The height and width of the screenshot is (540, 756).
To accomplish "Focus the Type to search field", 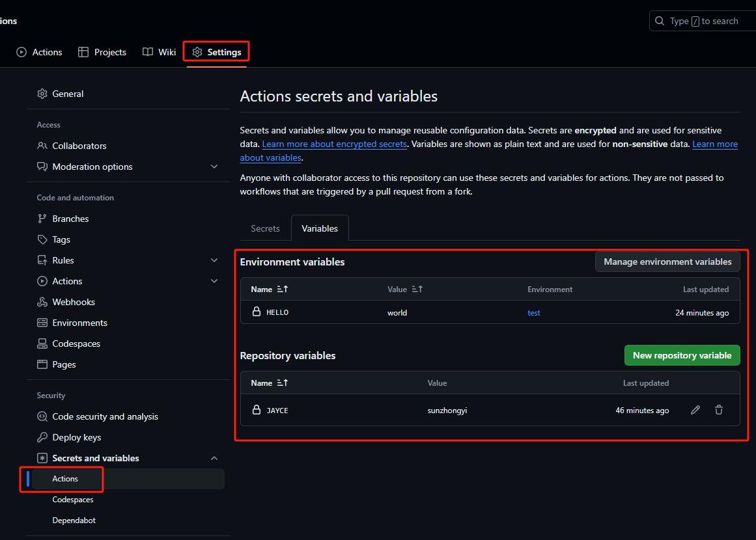I will [707, 21].
